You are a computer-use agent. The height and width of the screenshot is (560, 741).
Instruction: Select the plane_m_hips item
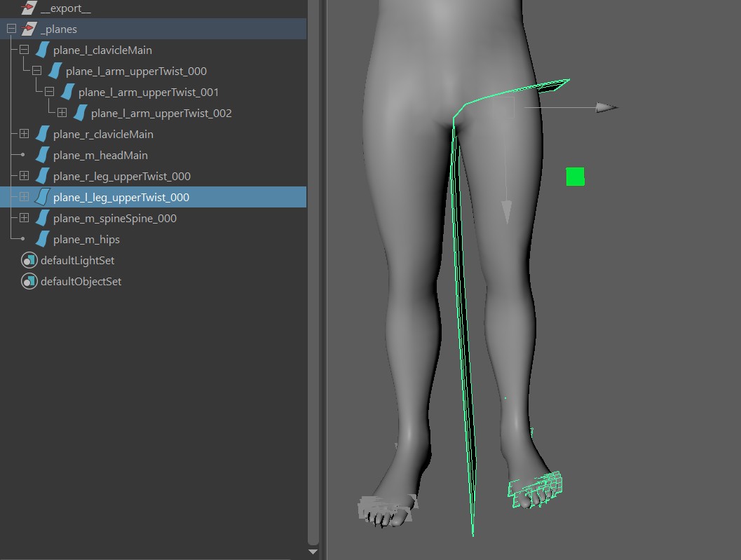86,239
